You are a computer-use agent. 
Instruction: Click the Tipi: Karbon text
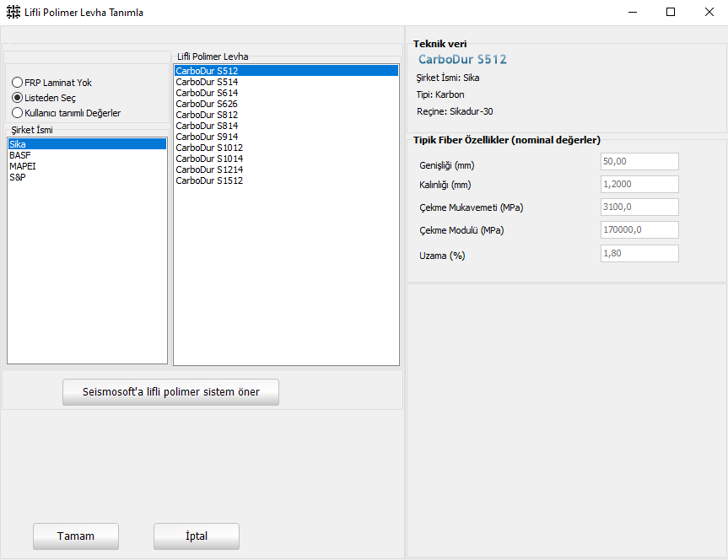(x=440, y=94)
